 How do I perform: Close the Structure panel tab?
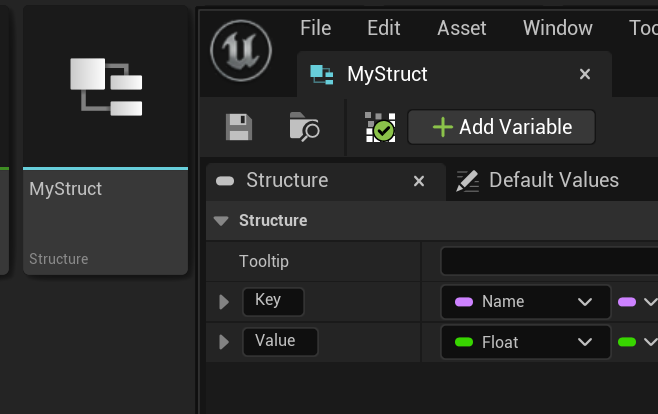[419, 181]
